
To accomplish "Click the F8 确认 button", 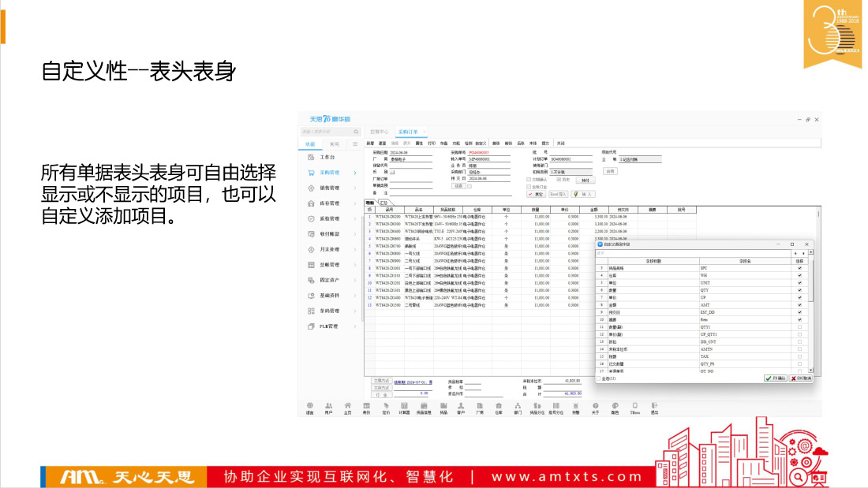I will tap(775, 378).
